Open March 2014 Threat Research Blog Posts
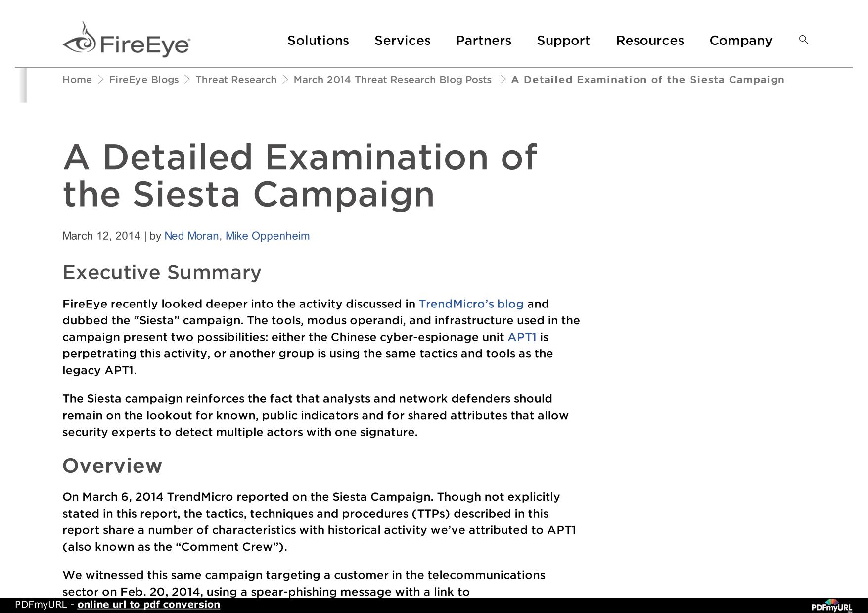The image size is (868, 613). coord(393,80)
